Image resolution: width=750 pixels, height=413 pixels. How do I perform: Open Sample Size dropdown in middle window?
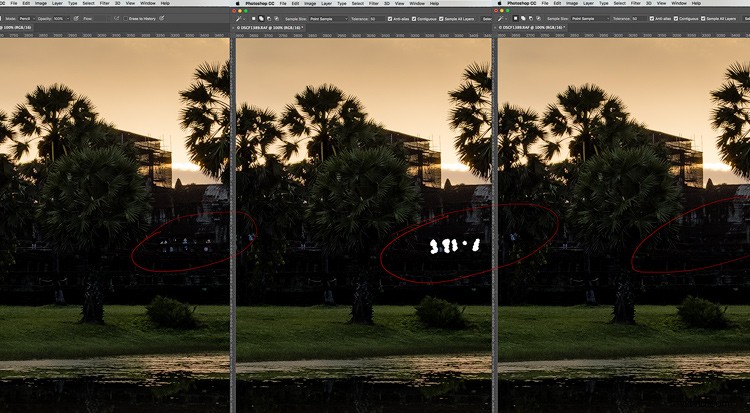tap(329, 19)
